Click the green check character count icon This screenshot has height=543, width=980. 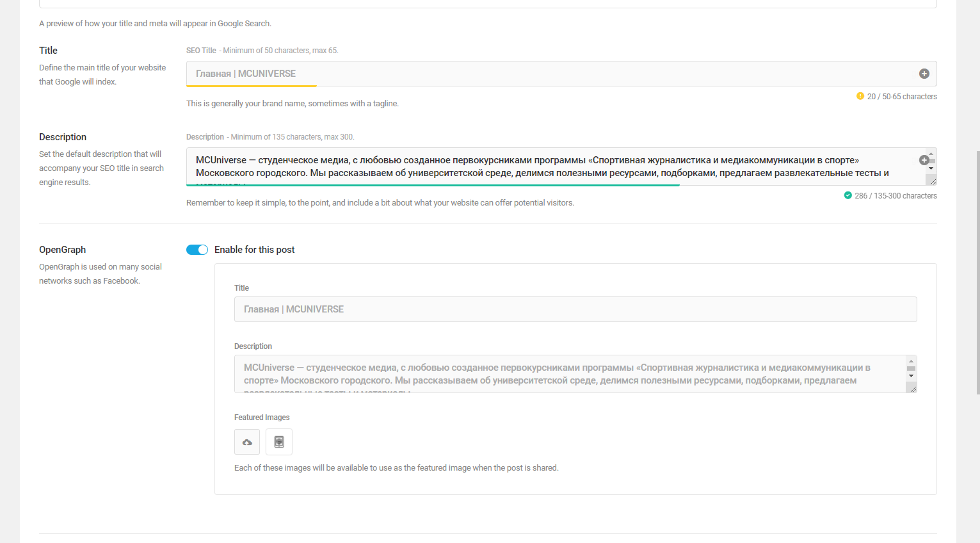coord(848,195)
